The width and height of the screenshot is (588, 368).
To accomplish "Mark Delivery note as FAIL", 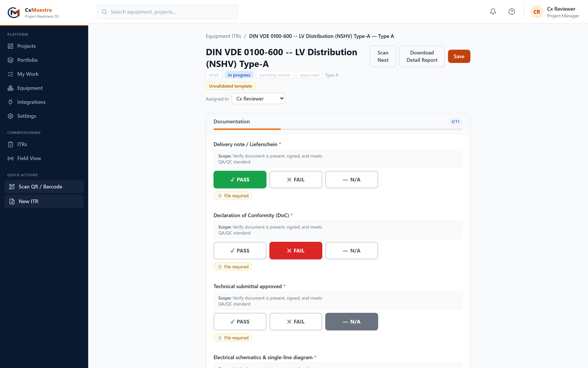I will [296, 180].
